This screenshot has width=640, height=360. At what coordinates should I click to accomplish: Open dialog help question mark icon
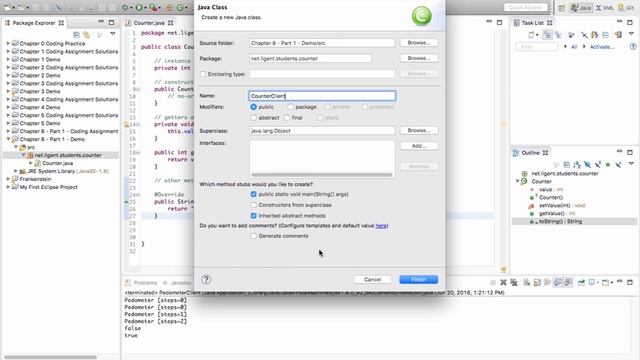point(206,279)
